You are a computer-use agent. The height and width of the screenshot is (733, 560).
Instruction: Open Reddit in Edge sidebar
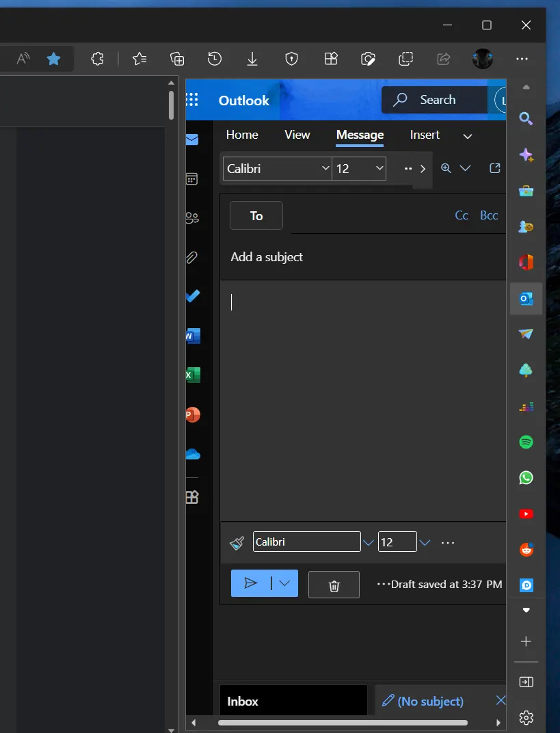coord(526,549)
